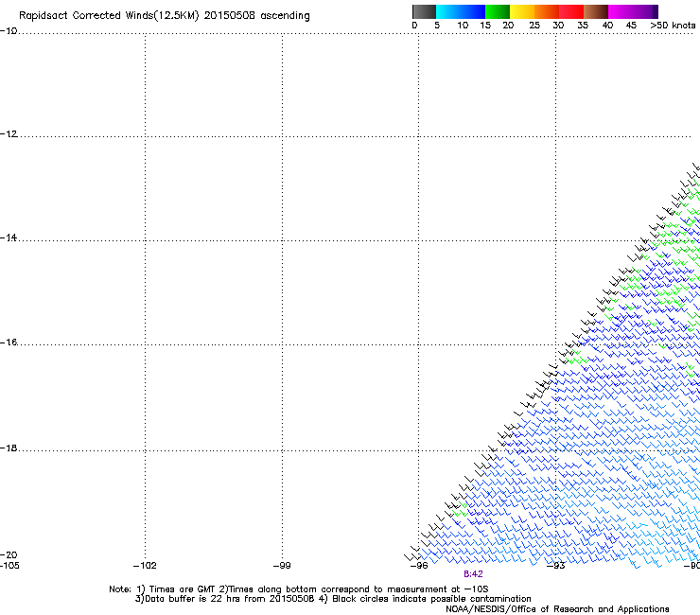Click the green wind barbs near latitude -19
700x615 pixels.
click(462, 510)
